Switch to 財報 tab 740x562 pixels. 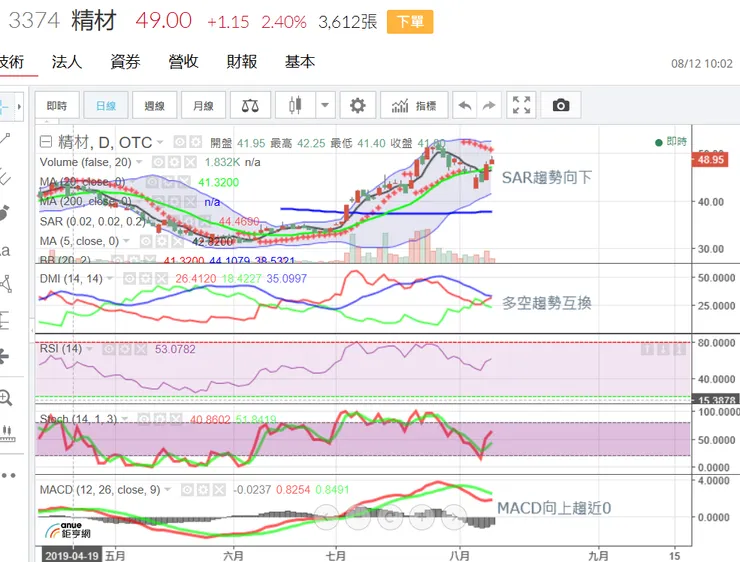click(x=242, y=62)
